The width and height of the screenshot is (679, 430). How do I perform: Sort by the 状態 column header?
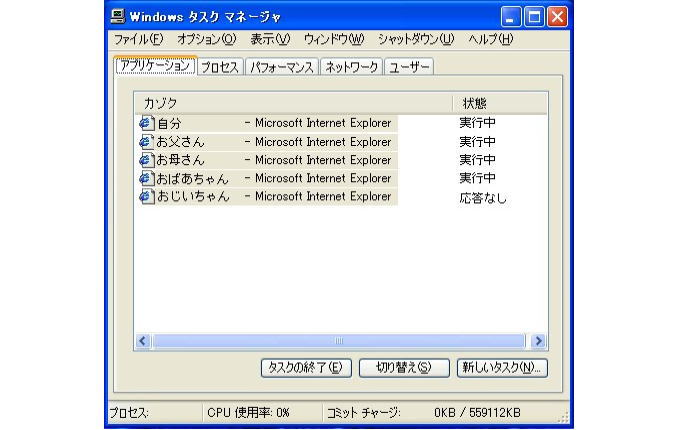click(500, 103)
